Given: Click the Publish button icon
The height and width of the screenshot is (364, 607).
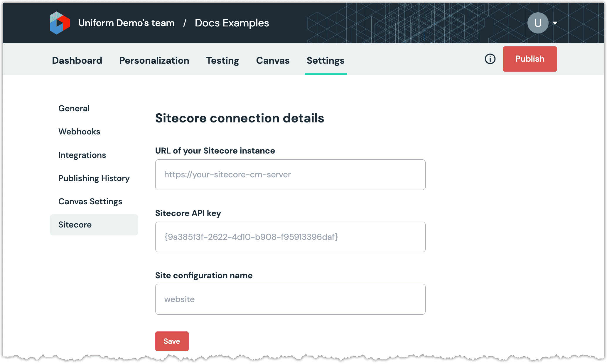Looking at the screenshot, I should 531,58.
